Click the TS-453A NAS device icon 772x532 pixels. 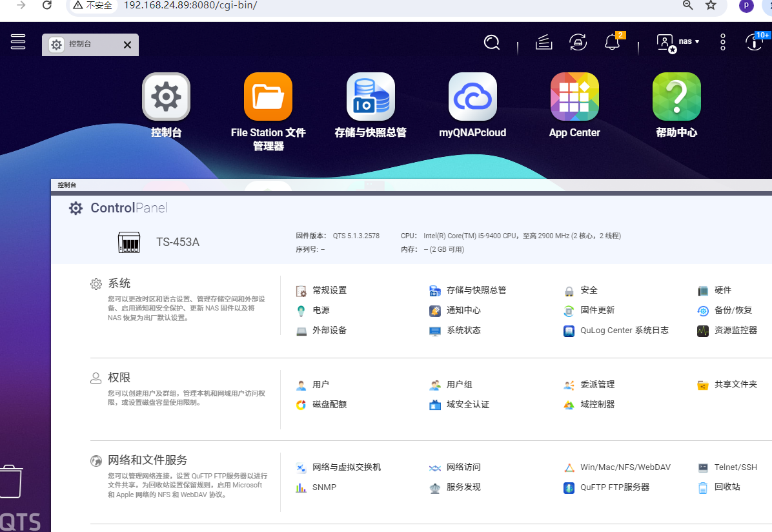click(x=129, y=242)
